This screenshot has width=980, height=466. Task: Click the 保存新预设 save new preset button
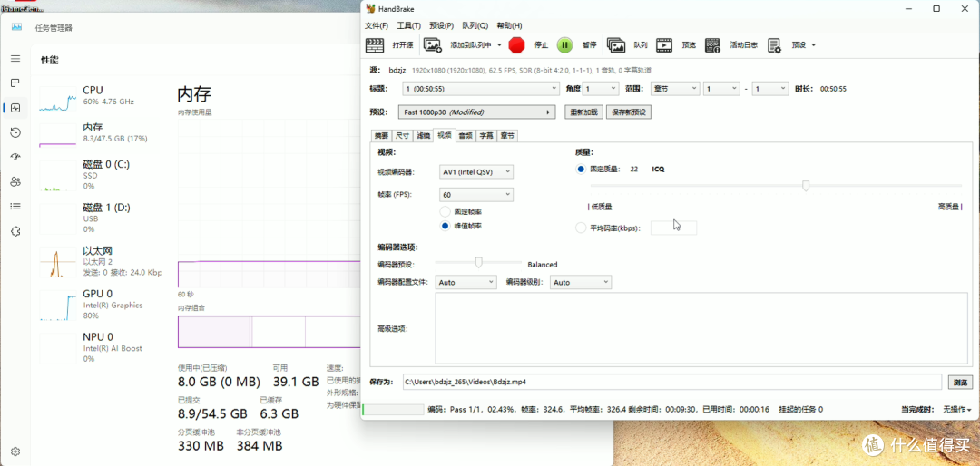pos(629,112)
